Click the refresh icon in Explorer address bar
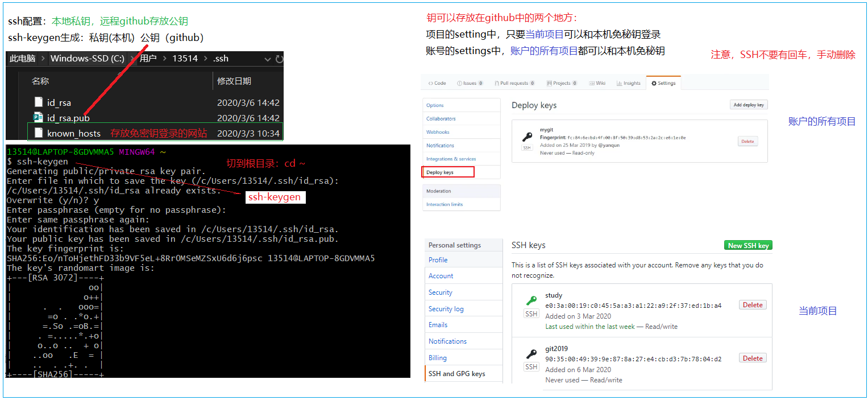 [279, 59]
